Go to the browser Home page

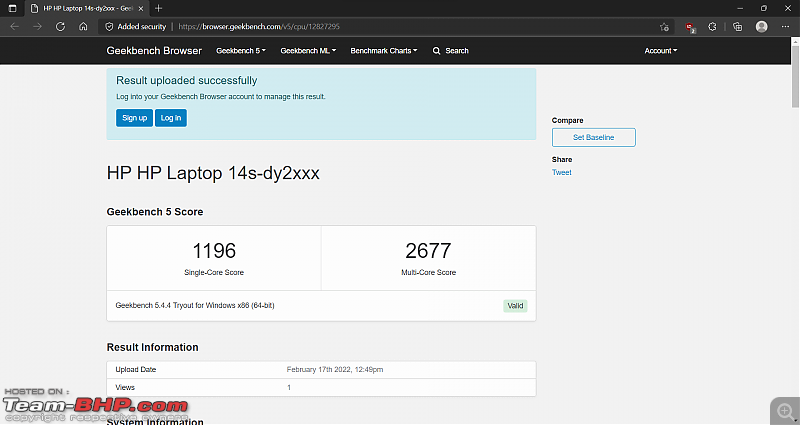pyautogui.click(x=83, y=27)
